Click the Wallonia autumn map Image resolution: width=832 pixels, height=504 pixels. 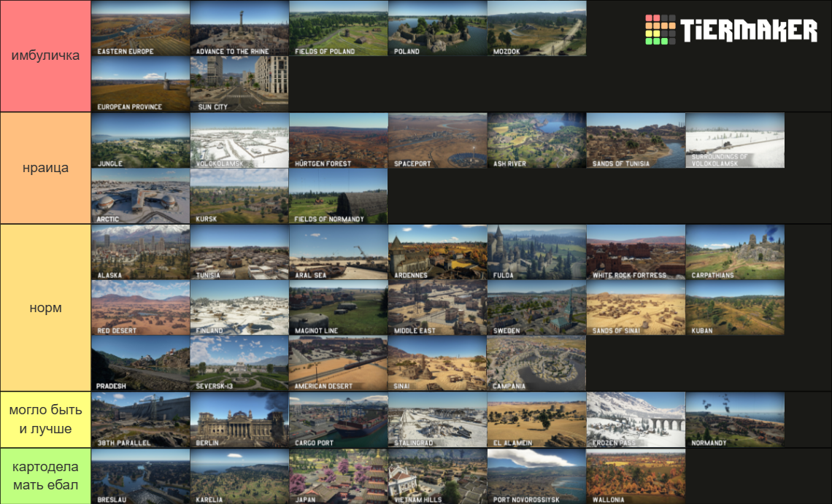[x=636, y=476]
